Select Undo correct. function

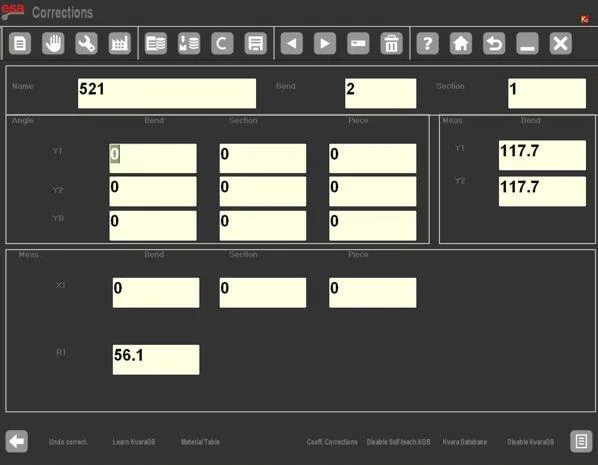(x=68, y=442)
